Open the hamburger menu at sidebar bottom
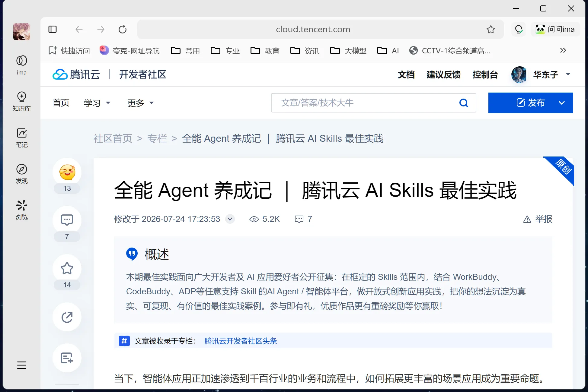588x392 pixels. (22, 365)
